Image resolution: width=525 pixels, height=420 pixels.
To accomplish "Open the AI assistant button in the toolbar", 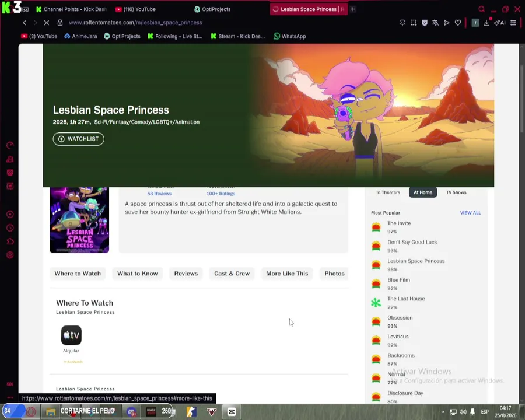I will pos(500,23).
